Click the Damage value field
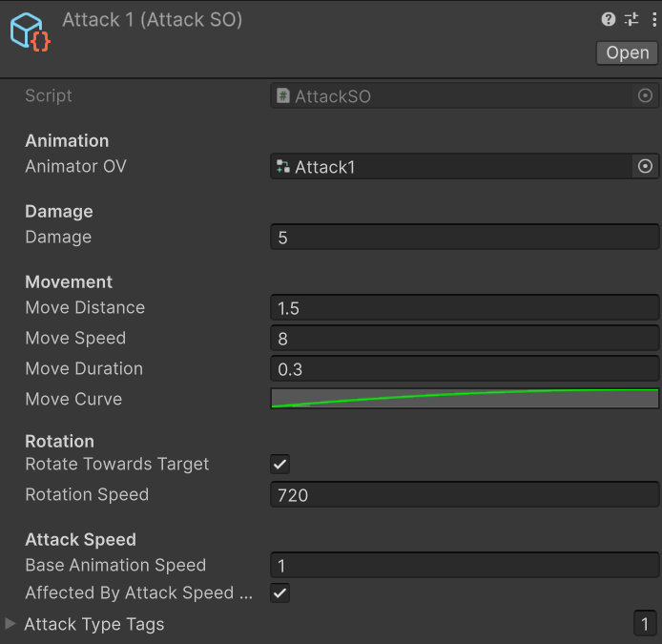Image resolution: width=662 pixels, height=644 pixels. tap(465, 237)
